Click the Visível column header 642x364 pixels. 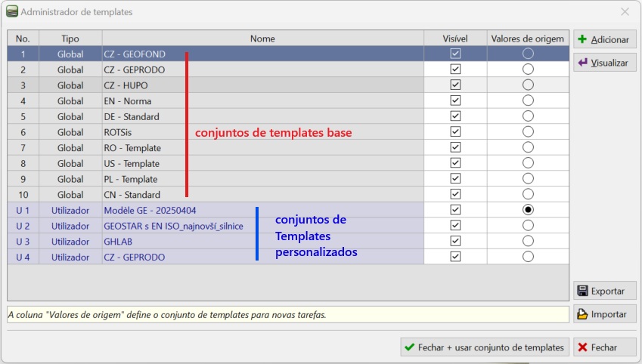coord(455,39)
